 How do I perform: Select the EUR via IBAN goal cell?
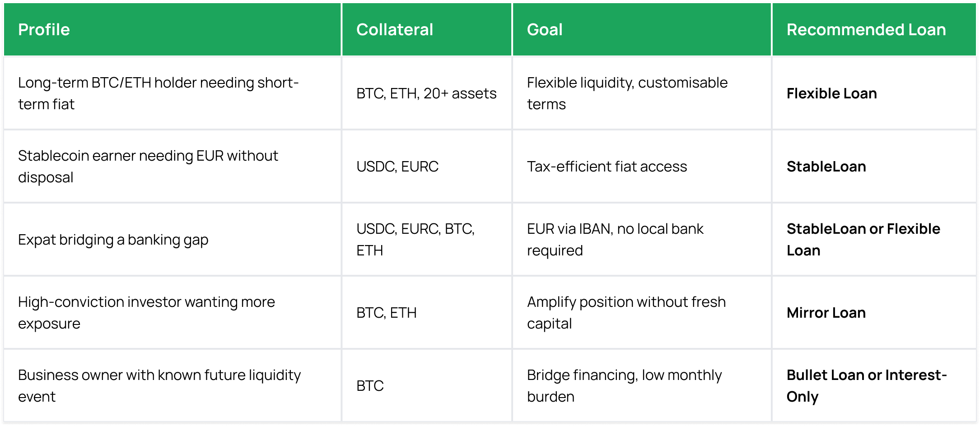[x=615, y=239]
